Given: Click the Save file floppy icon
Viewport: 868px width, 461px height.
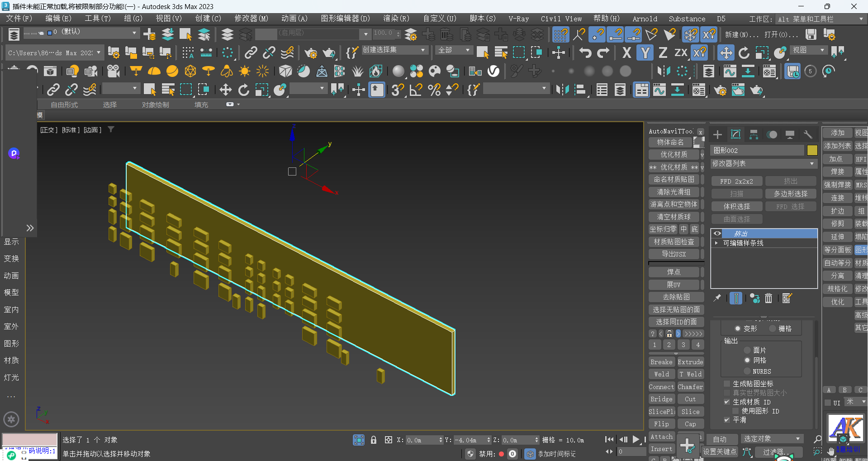Looking at the screenshot, I should tap(811, 34).
